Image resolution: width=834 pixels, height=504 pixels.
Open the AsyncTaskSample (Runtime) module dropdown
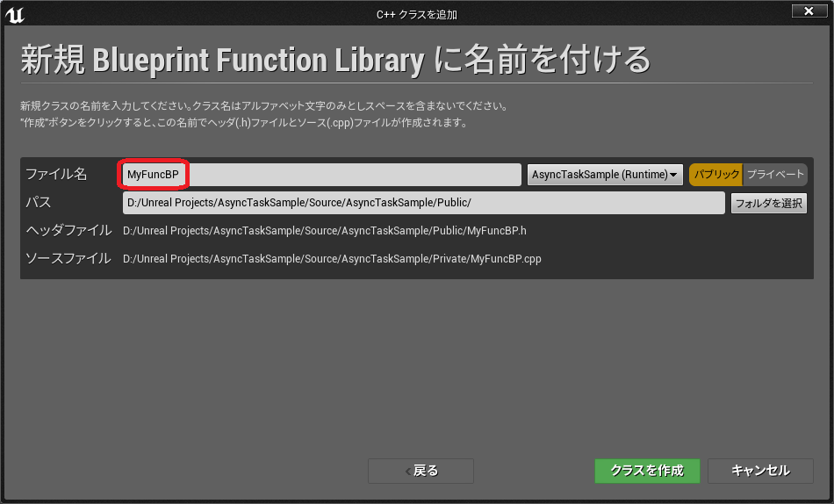click(x=605, y=175)
